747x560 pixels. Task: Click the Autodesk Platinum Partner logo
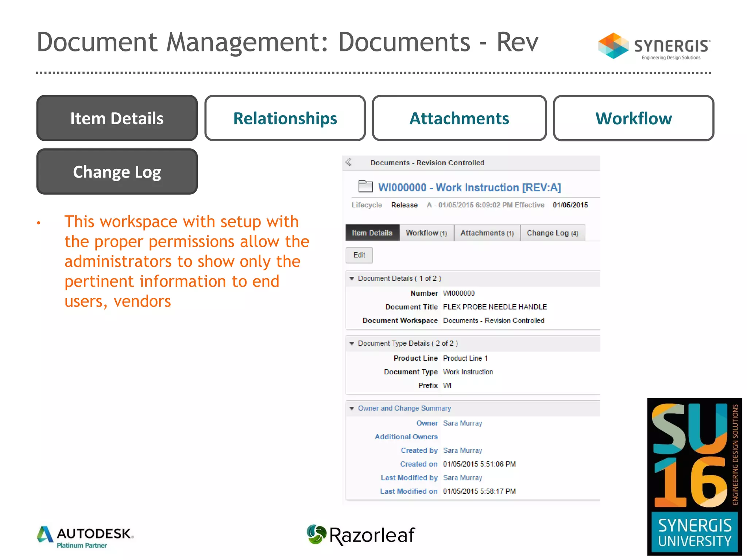85,537
